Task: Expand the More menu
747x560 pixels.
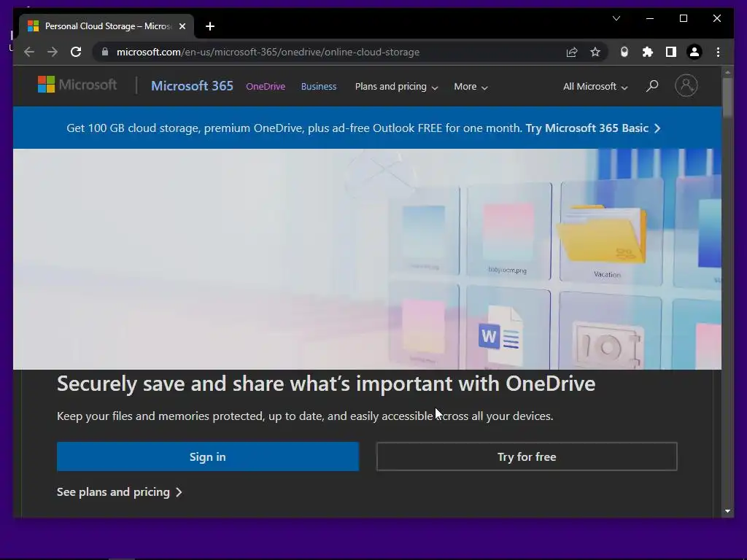Action: click(x=471, y=87)
